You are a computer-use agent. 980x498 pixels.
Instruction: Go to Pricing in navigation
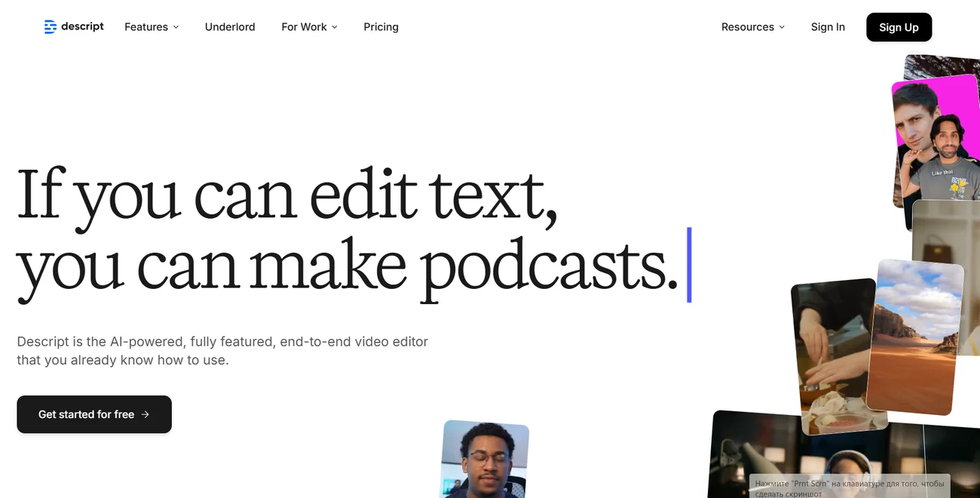[381, 27]
